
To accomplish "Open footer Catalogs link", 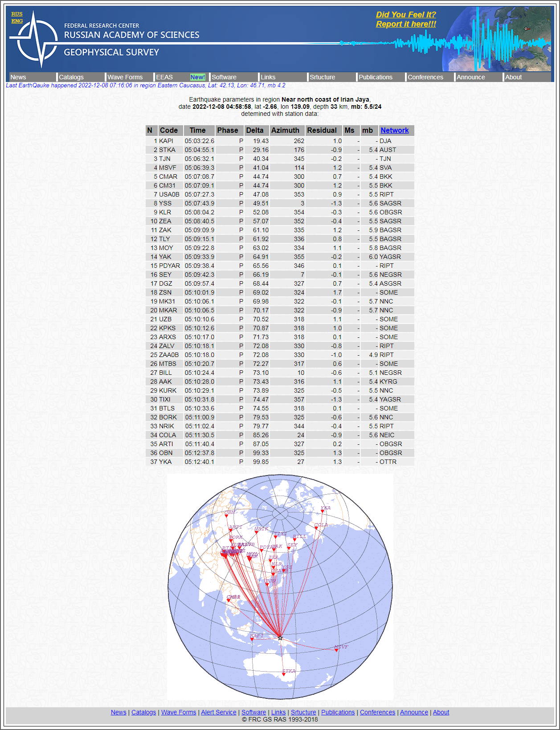I will (144, 712).
